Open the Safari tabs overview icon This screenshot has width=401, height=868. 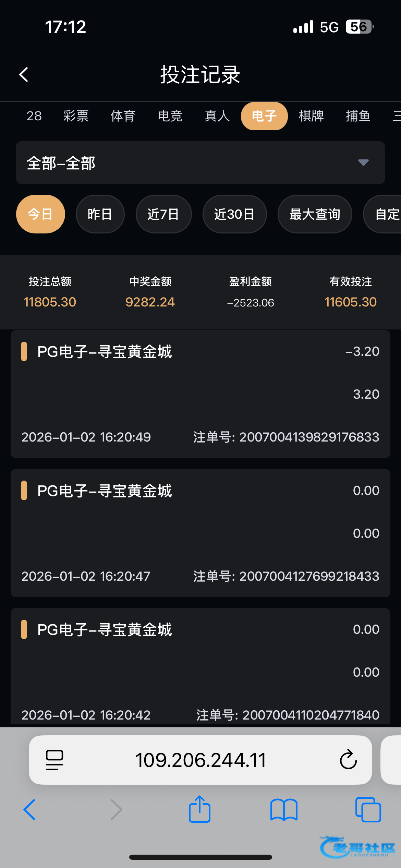point(368,809)
